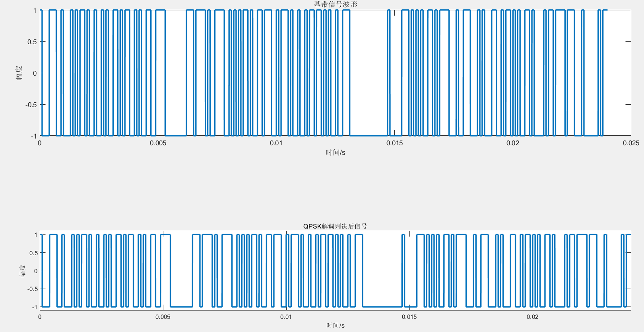The width and height of the screenshot is (644, 332).
Task: Click y-axis tick 0 on the bottom plot
Action: (x=36, y=271)
